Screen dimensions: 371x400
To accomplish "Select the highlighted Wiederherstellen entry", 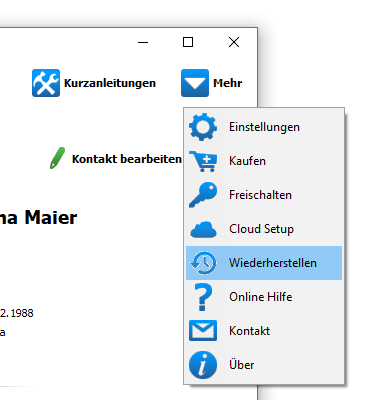I will click(264, 263).
